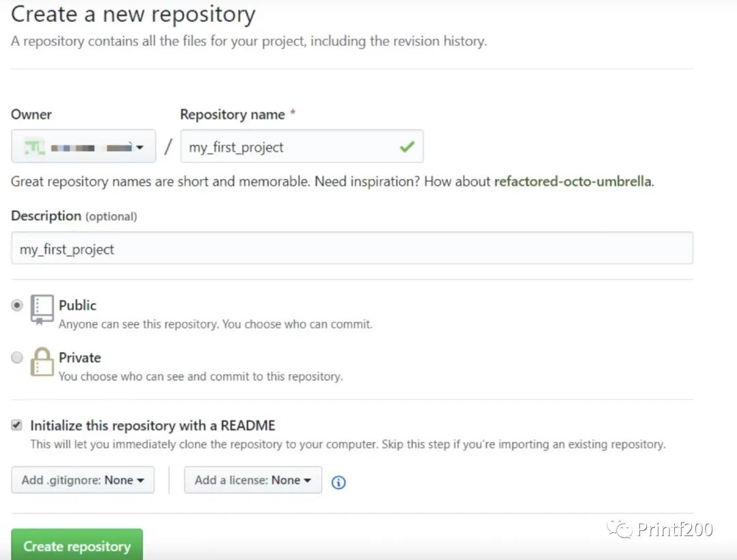The image size is (737, 560).
Task: Click the Private option label
Action: pyautogui.click(x=80, y=357)
